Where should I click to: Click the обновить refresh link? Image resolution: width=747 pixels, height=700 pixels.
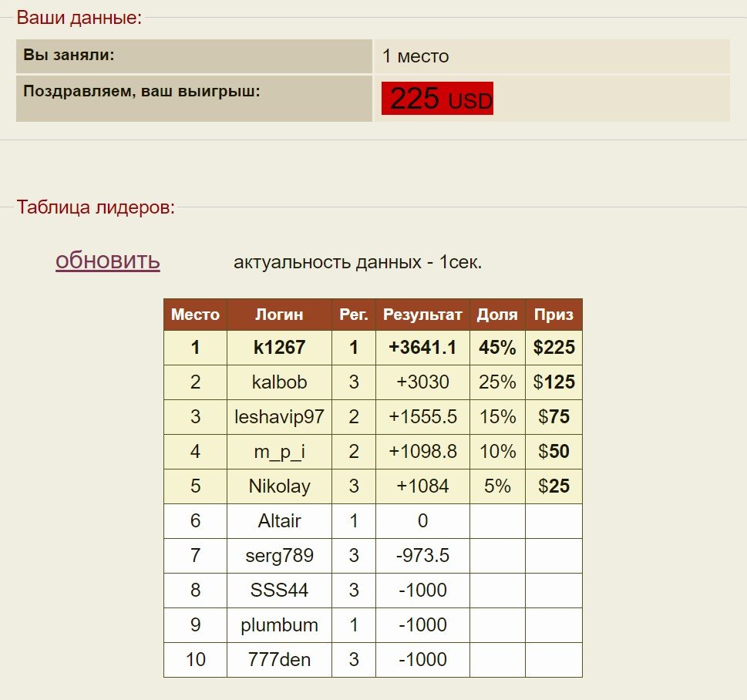[107, 261]
